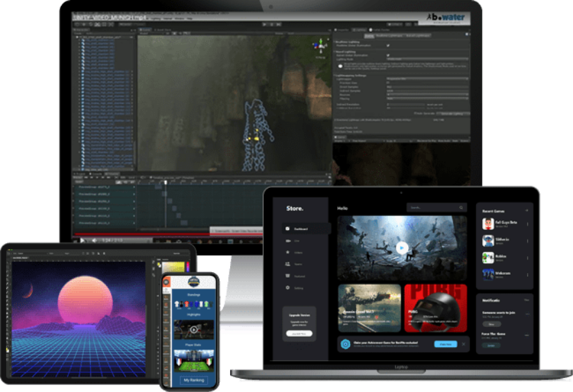The width and height of the screenshot is (573, 392).
Task: Switch to the Asset Store tab in Unity
Action: [162, 30]
